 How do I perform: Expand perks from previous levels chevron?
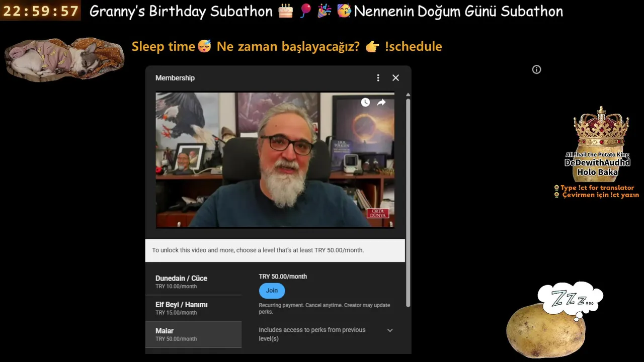(390, 330)
